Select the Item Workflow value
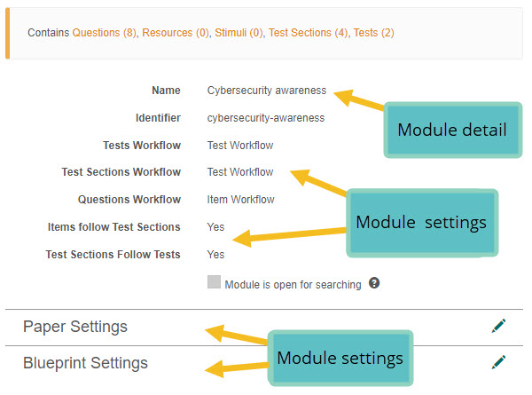The width and height of the screenshot is (532, 395). [241, 200]
